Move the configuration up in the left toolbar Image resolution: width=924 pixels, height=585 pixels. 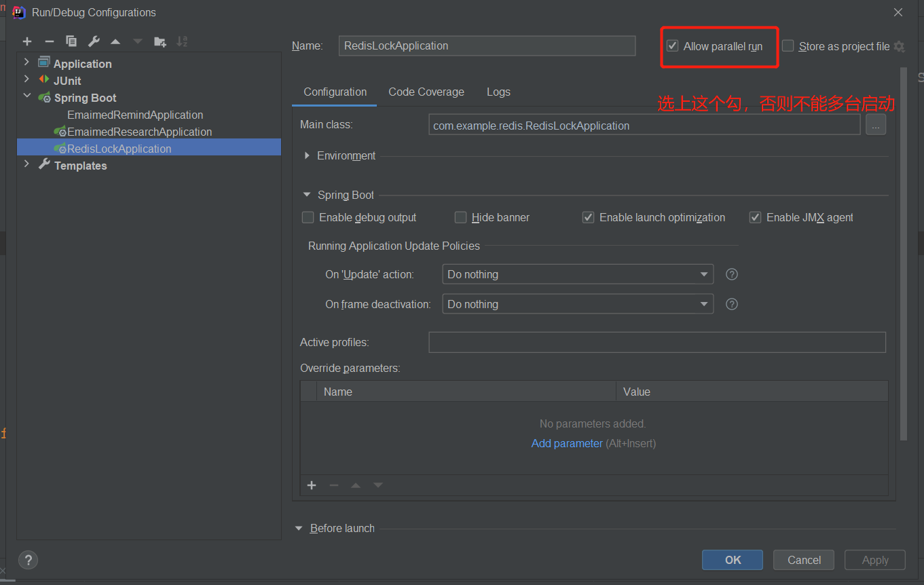click(115, 41)
